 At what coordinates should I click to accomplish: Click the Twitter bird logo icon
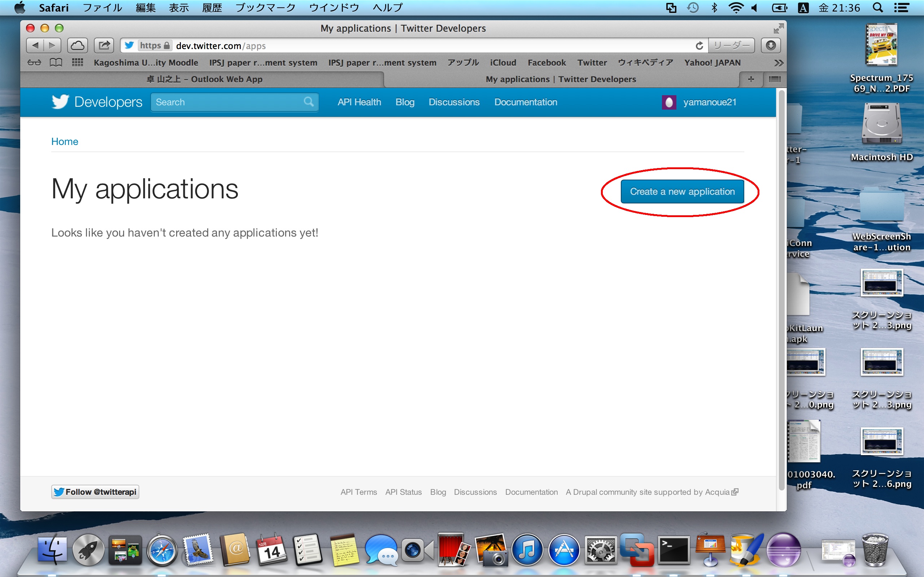tap(60, 102)
